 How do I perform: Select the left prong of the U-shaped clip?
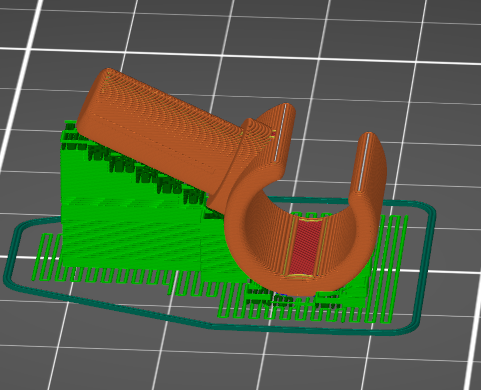click(278, 140)
